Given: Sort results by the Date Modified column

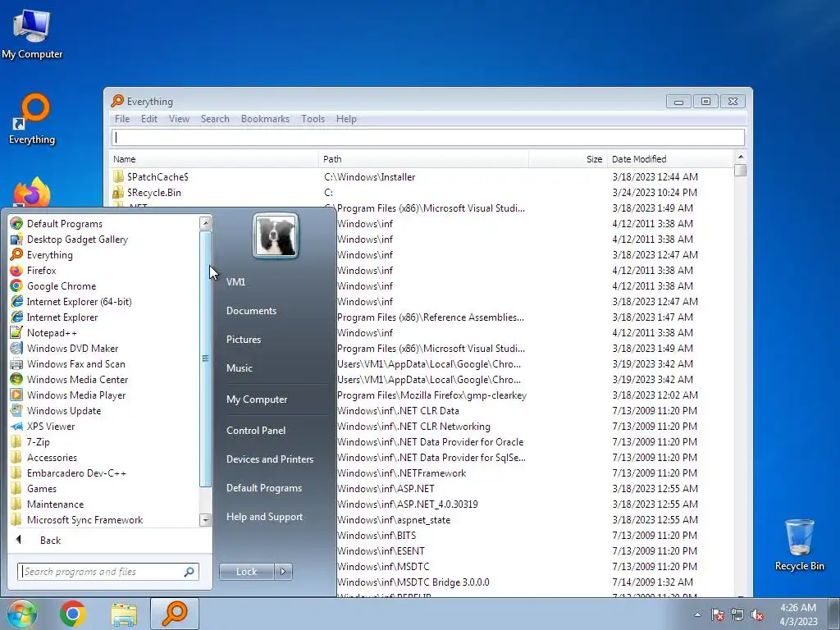Looking at the screenshot, I should pos(669,159).
